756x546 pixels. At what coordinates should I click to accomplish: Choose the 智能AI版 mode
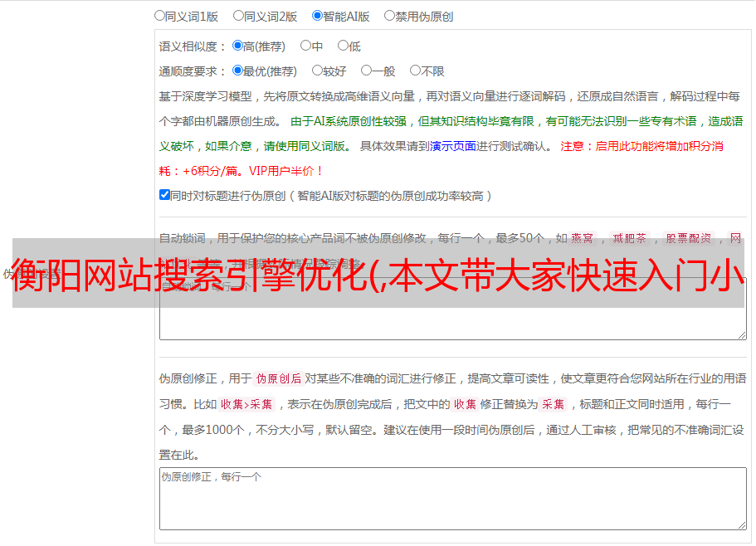click(x=317, y=15)
